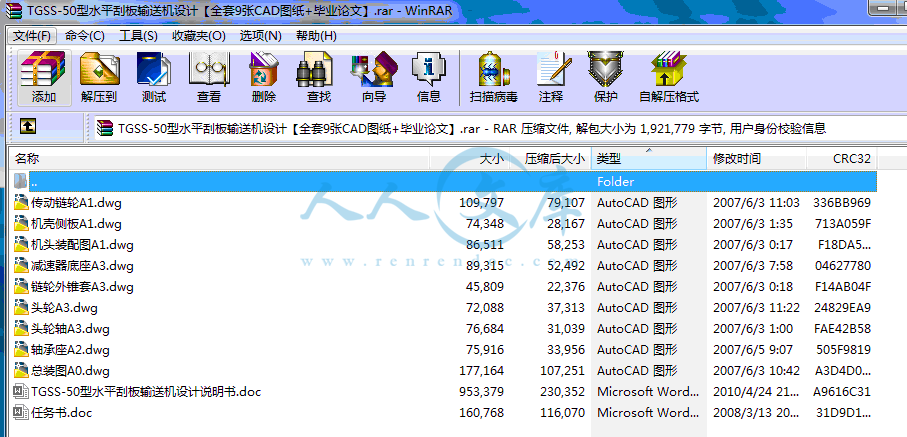Select file 机壳侧板A1.dwg
Image resolution: width=907 pixels, height=437 pixels.
pyautogui.click(x=76, y=223)
